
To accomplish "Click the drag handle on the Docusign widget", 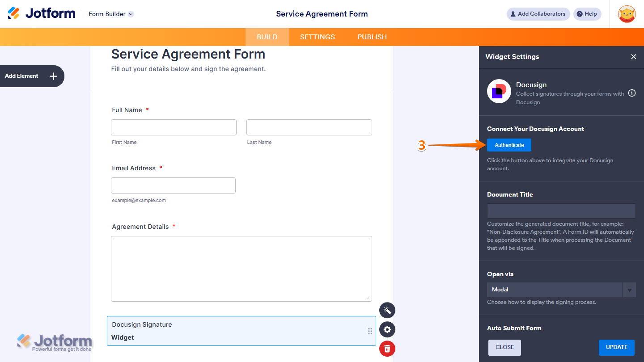I will pyautogui.click(x=370, y=331).
